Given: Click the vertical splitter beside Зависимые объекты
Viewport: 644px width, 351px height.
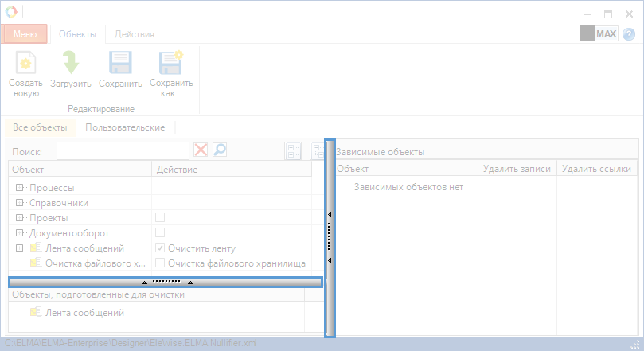Looking at the screenshot, I should pyautogui.click(x=330, y=238).
